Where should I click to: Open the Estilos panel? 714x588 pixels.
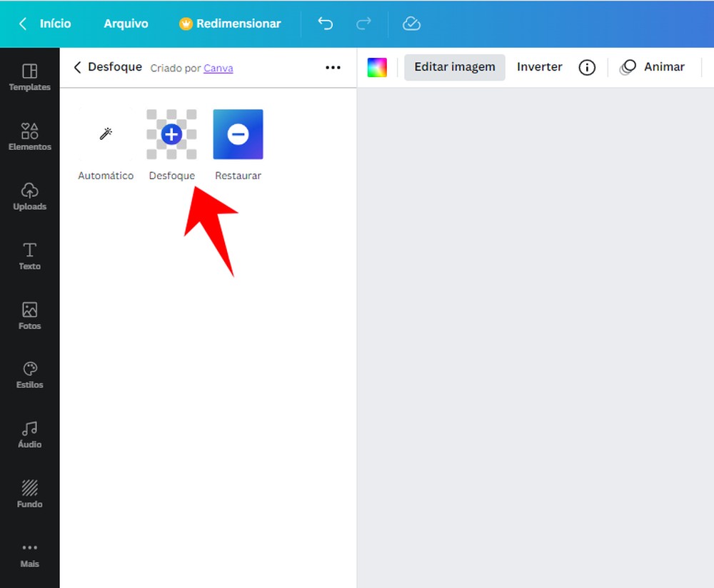click(29, 374)
